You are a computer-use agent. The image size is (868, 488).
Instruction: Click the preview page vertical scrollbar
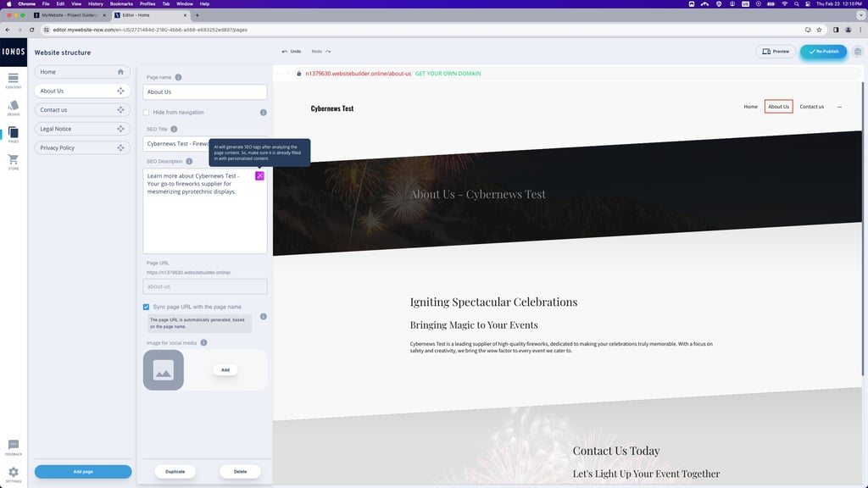coord(862,229)
